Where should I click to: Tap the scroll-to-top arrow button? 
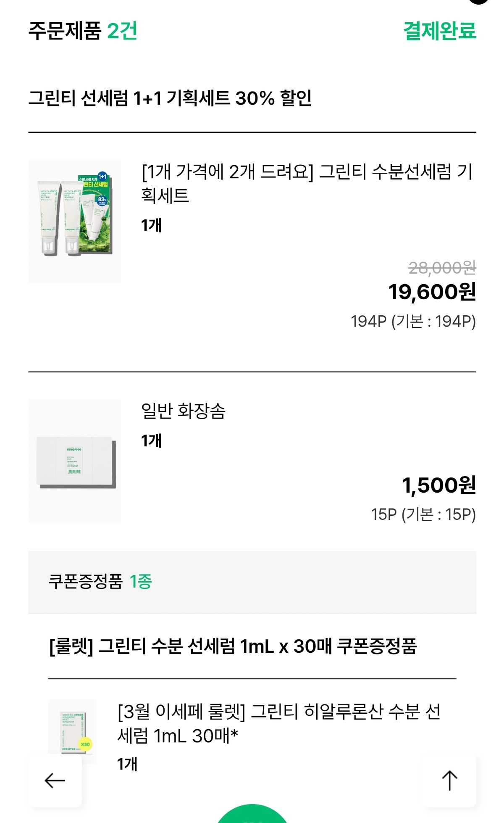coord(449,781)
